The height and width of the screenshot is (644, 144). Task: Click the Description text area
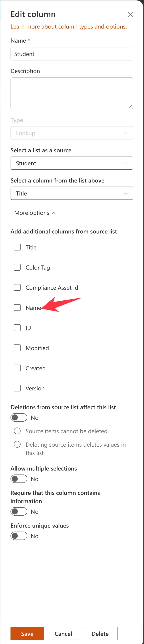tap(72, 93)
